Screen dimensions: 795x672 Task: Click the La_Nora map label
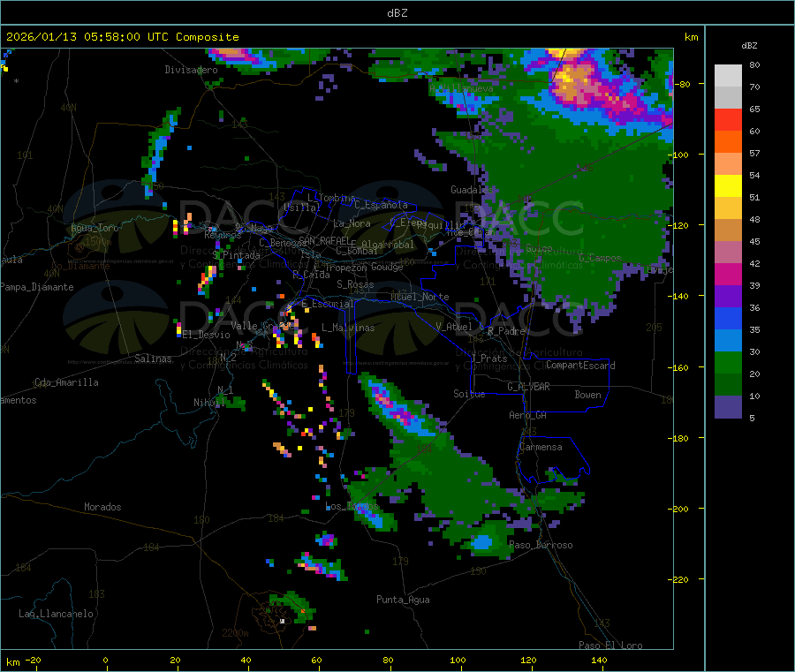point(352,223)
